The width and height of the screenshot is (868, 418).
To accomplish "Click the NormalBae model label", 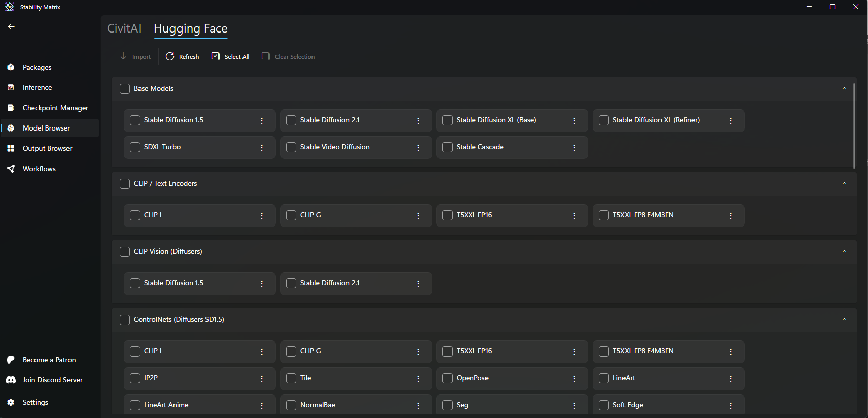I will pos(318,405).
